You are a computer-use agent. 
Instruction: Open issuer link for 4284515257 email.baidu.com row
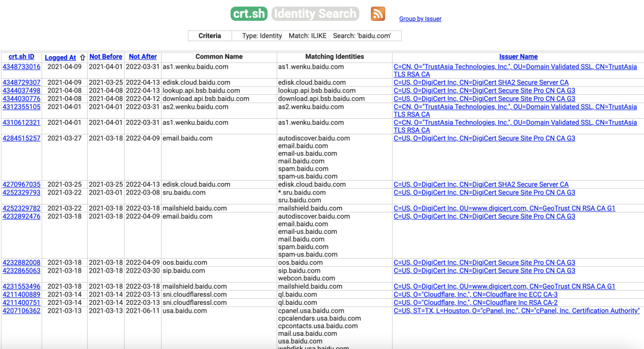pyautogui.click(x=484, y=138)
